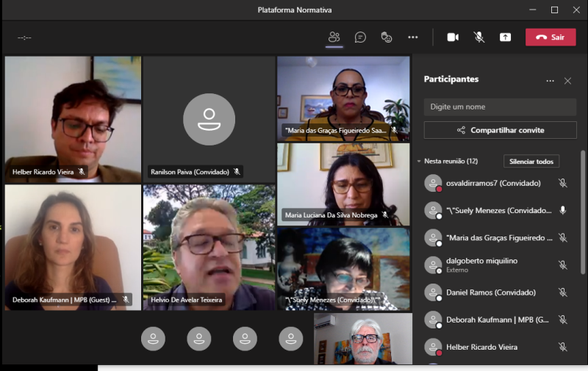The width and height of the screenshot is (588, 371).
Task: Select Deborah Kaufmann video tile
Action: click(73, 248)
